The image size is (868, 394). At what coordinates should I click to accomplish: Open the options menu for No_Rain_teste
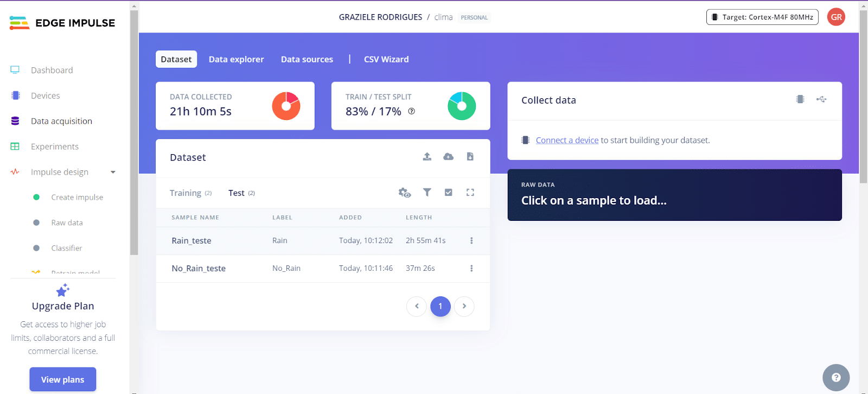[x=471, y=268]
